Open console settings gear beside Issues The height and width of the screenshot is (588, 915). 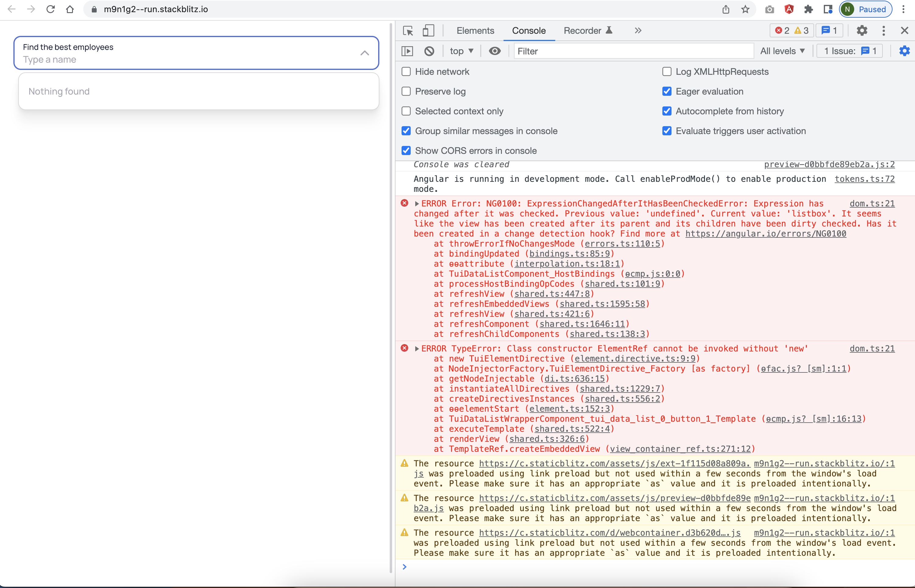pos(904,51)
